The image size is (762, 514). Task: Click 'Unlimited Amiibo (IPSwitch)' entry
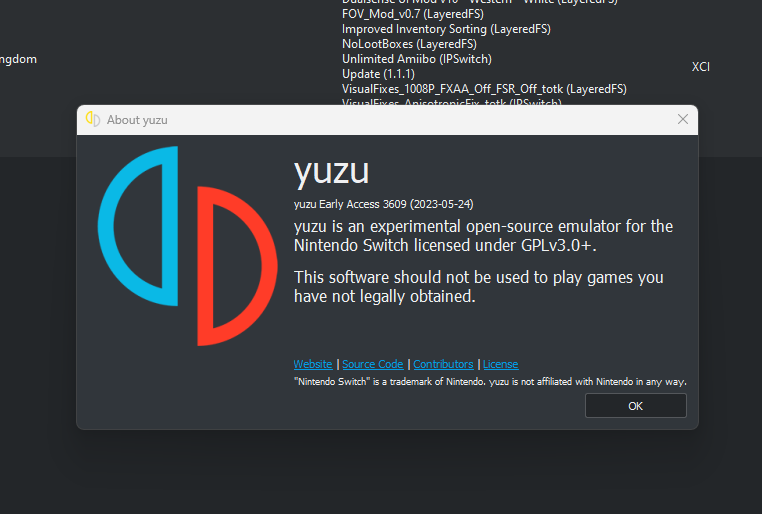pyautogui.click(x=416, y=59)
